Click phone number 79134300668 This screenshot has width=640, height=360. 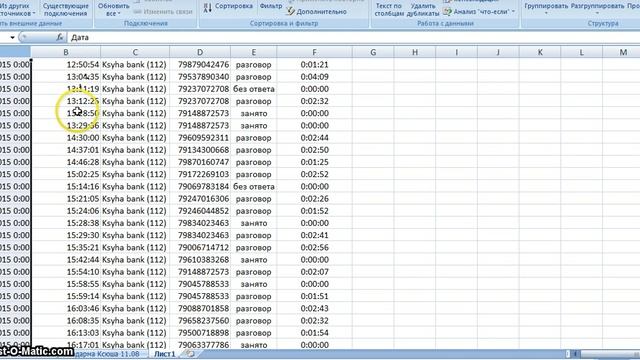(x=200, y=150)
